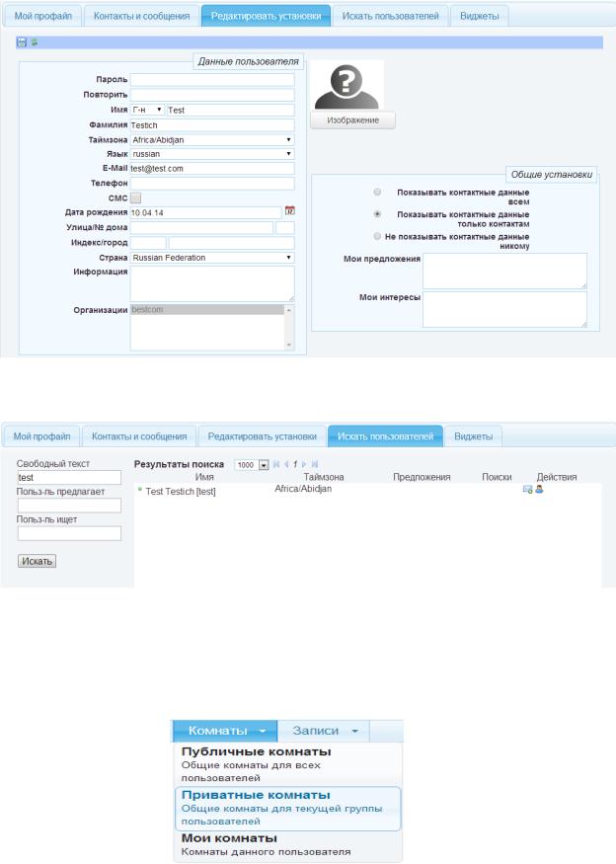Click into the Телефон field
This screenshot has height=864, width=616.
coord(212,183)
